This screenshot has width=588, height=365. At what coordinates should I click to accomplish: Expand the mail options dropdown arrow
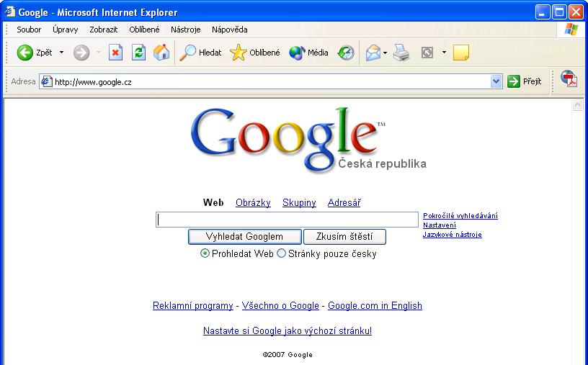pyautogui.click(x=385, y=53)
